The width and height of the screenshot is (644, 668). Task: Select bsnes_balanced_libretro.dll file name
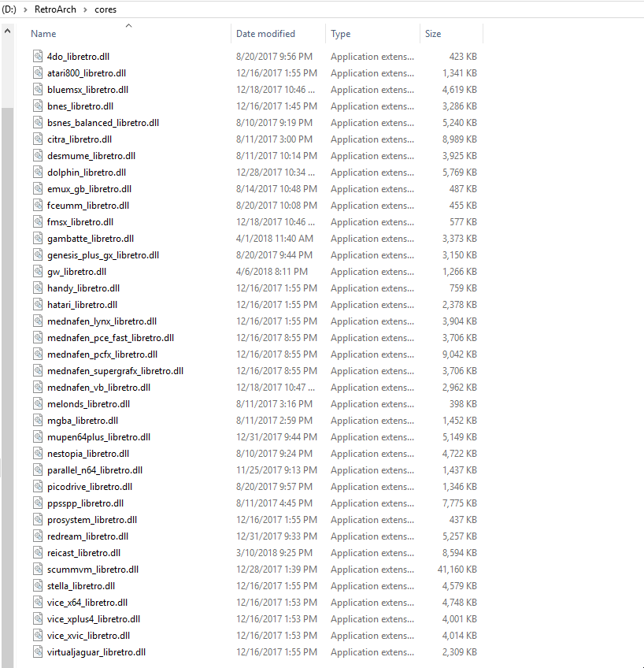[x=103, y=123]
